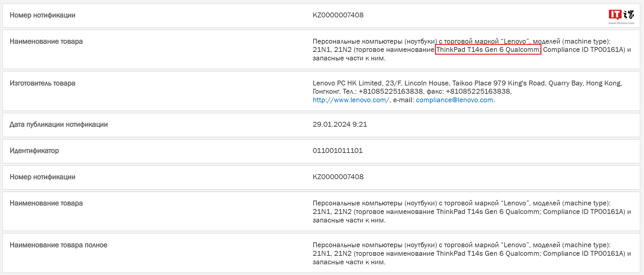The width and height of the screenshot is (644, 275).
Task: Click the lower Номер нотификации label
Action: [42, 177]
